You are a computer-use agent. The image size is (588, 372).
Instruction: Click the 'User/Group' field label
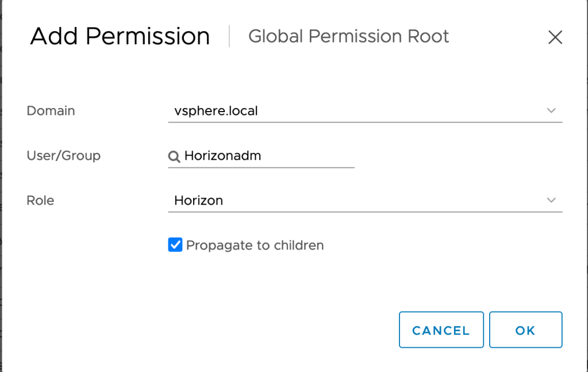click(63, 155)
